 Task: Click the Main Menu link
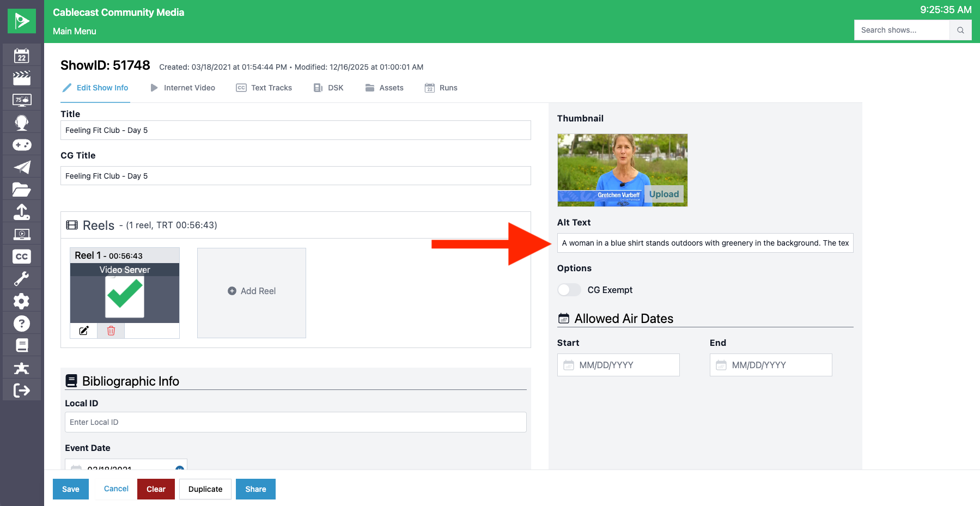(x=75, y=31)
